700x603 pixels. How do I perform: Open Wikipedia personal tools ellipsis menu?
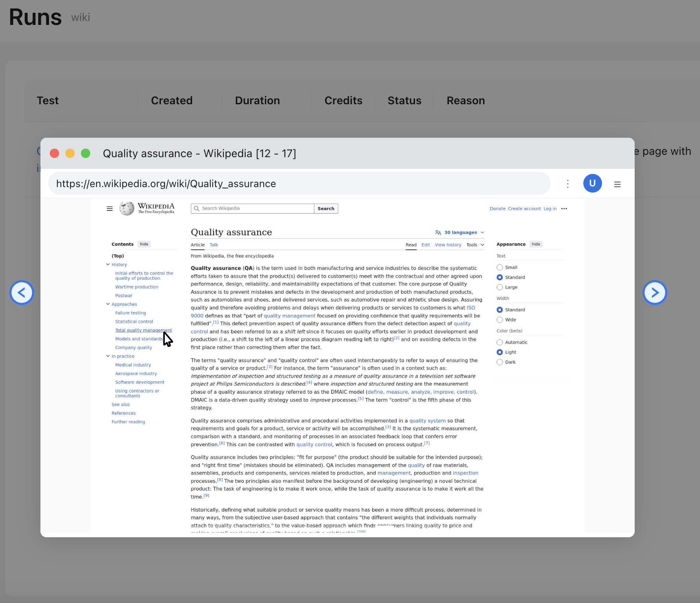click(564, 209)
